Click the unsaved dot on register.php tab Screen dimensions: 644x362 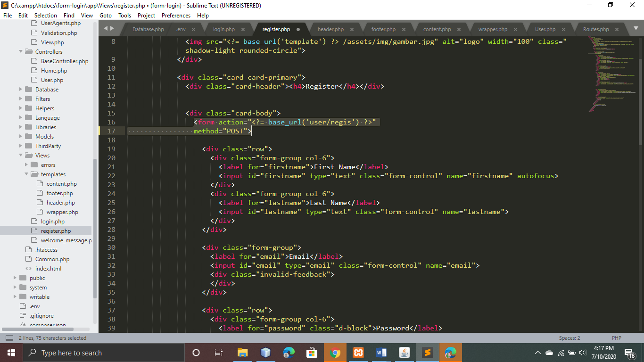298,29
